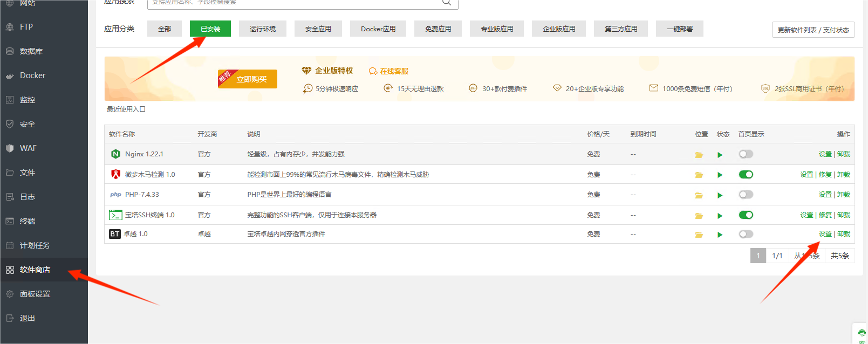Click the 宝塔SSH终端 logo icon
This screenshot has height=344, width=868.
pos(115,215)
